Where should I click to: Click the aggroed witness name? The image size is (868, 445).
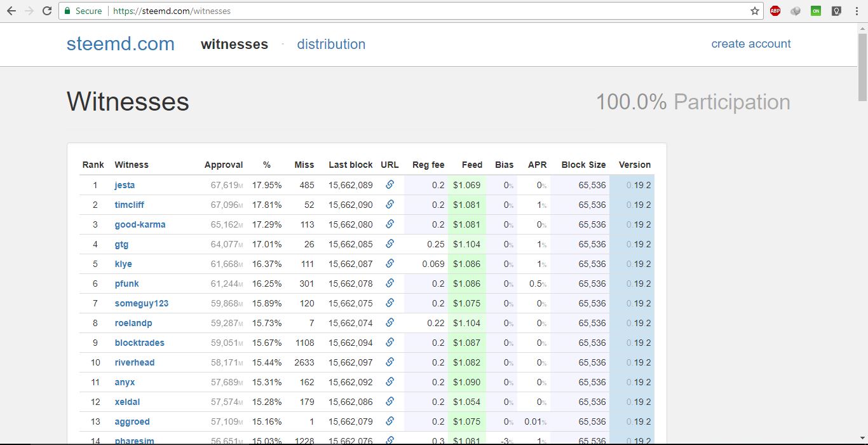pos(132,422)
